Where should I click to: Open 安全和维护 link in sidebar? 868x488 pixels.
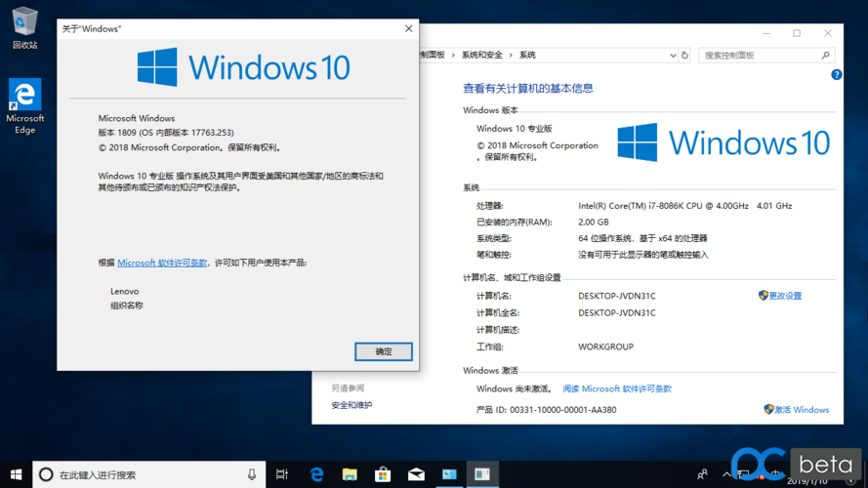(x=351, y=405)
